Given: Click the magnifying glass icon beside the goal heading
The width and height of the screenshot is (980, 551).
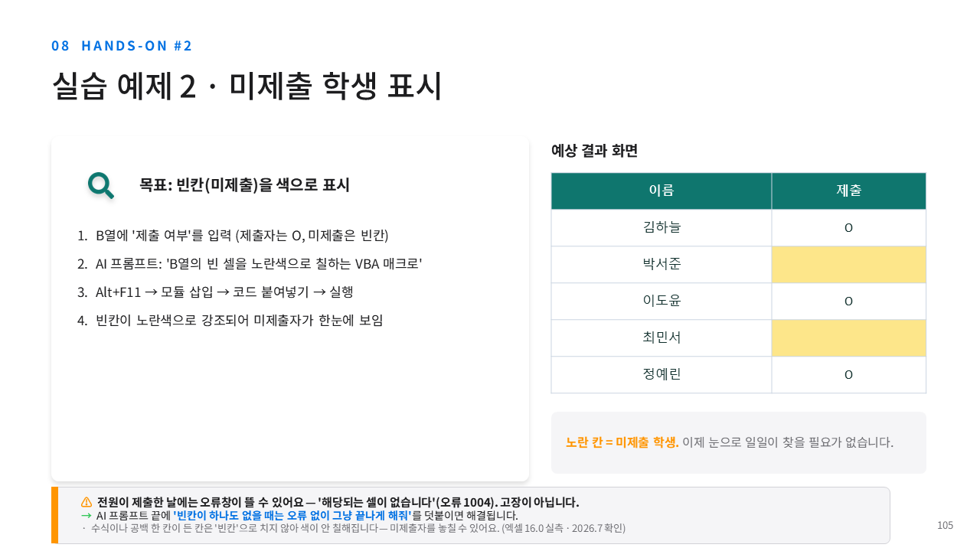Looking at the screenshot, I should [100, 185].
